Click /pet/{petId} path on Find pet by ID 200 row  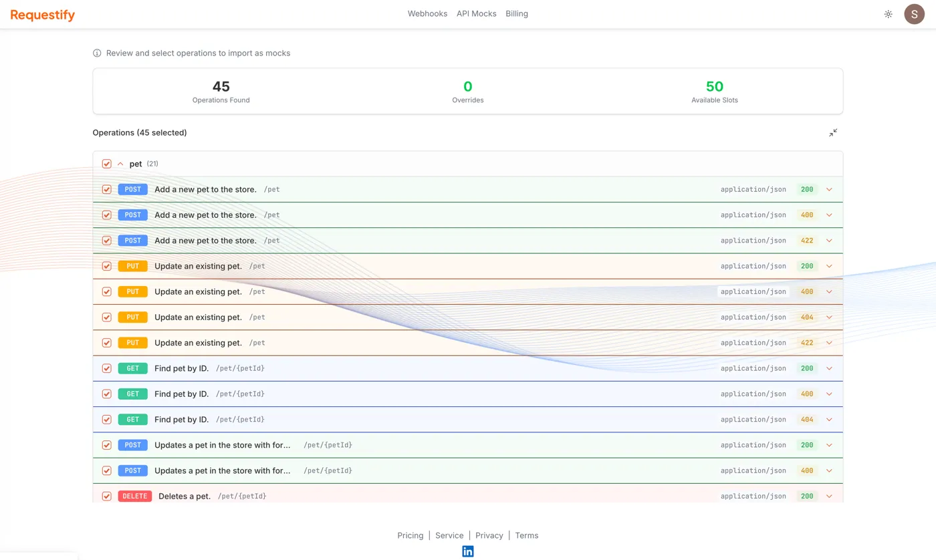(241, 368)
